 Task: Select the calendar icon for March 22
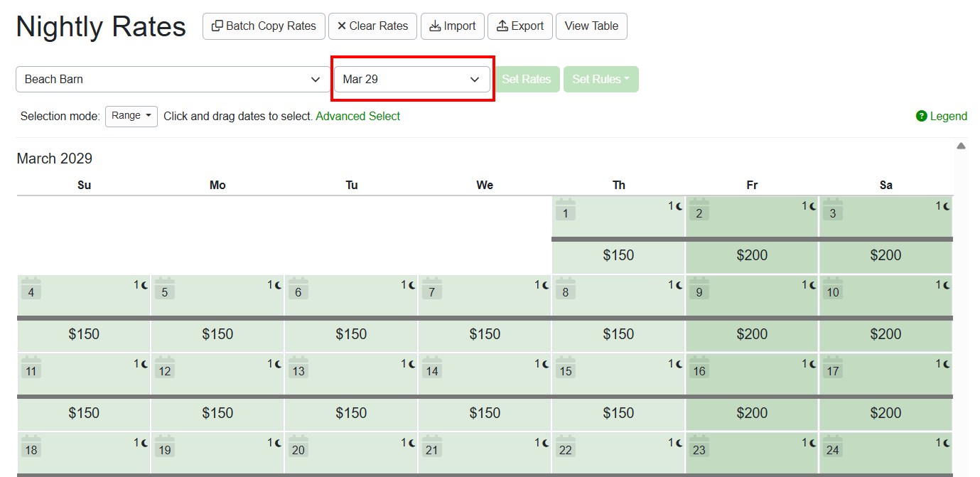[566, 447]
